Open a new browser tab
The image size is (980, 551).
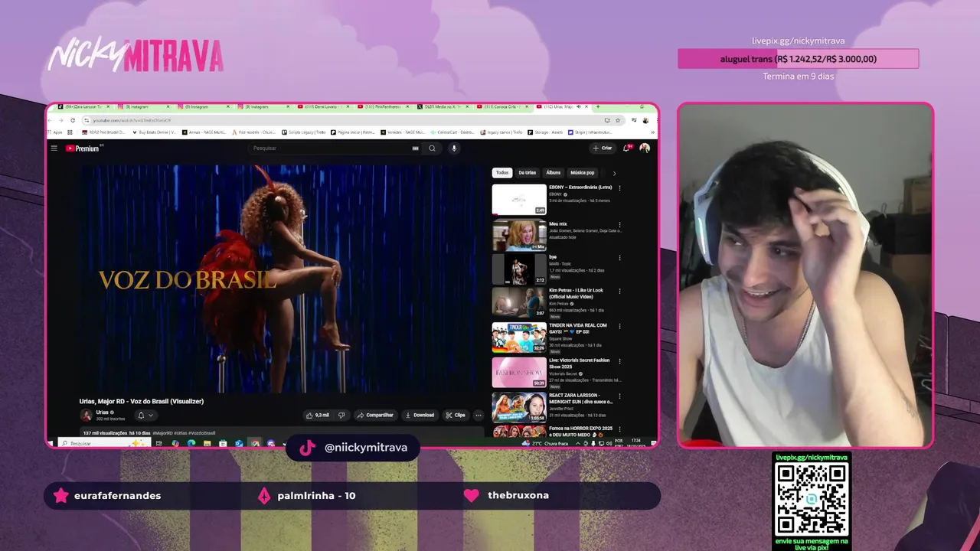tap(598, 106)
